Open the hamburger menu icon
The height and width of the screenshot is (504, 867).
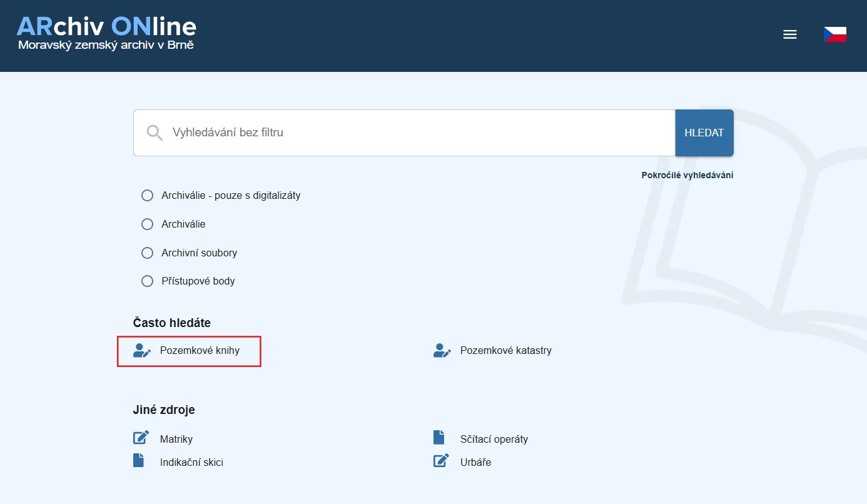pos(789,35)
